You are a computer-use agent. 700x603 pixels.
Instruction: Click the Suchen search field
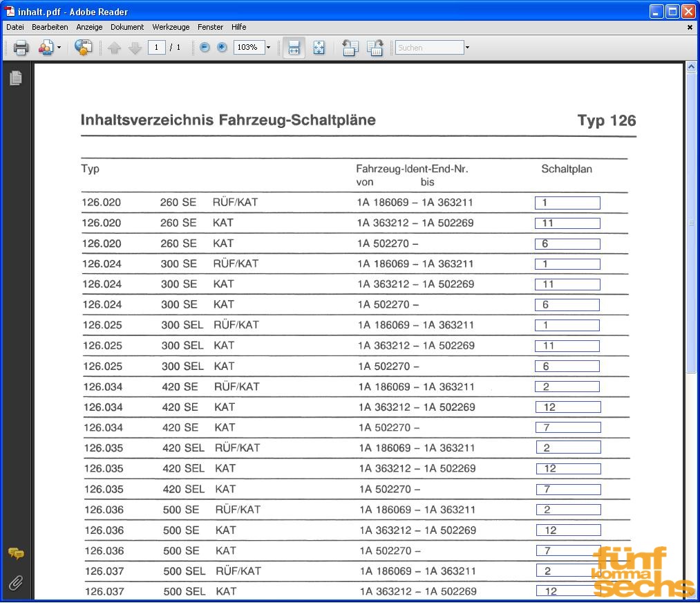[429, 47]
